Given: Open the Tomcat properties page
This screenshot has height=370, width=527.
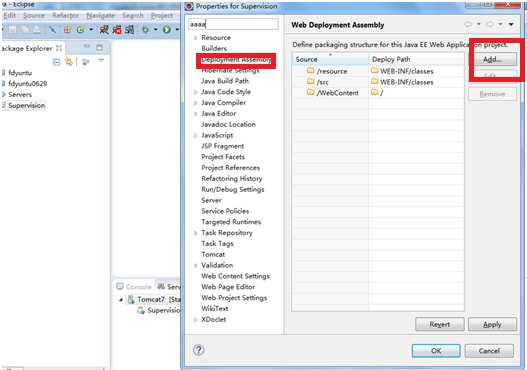Looking at the screenshot, I should [213, 254].
